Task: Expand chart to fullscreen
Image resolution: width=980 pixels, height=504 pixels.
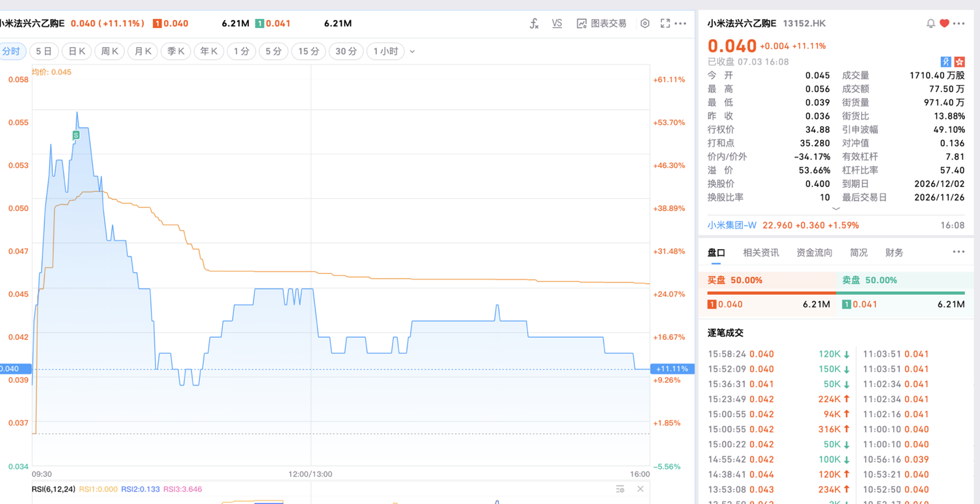Action: pyautogui.click(x=665, y=24)
